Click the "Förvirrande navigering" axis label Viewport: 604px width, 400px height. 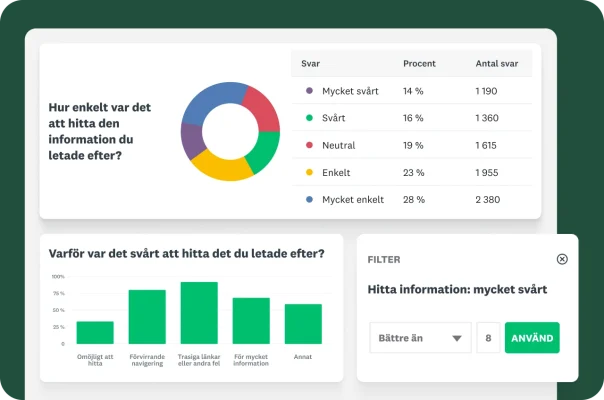pos(147,360)
